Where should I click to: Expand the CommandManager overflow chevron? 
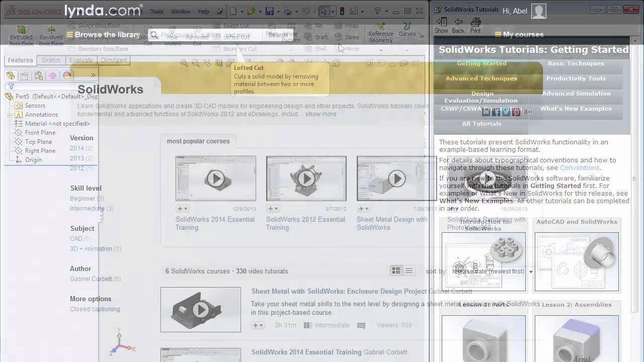(422, 36)
